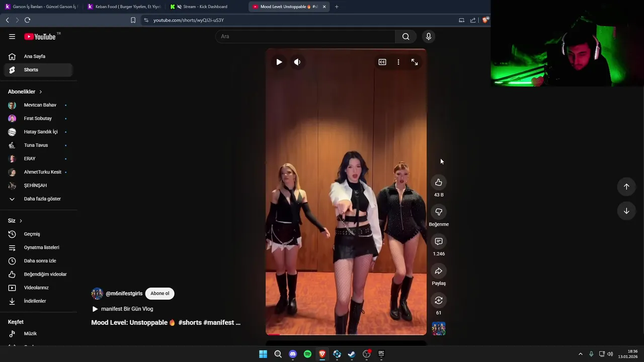Open Videolarınız in the sidebar
The width and height of the screenshot is (644, 362).
pyautogui.click(x=38, y=288)
